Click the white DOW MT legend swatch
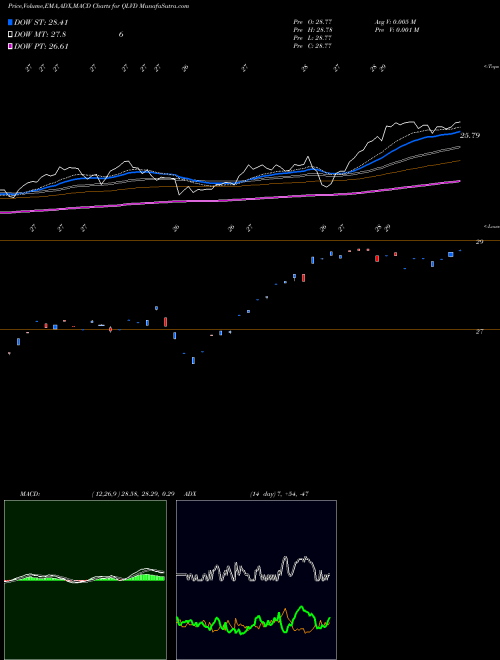 pyautogui.click(x=10, y=35)
